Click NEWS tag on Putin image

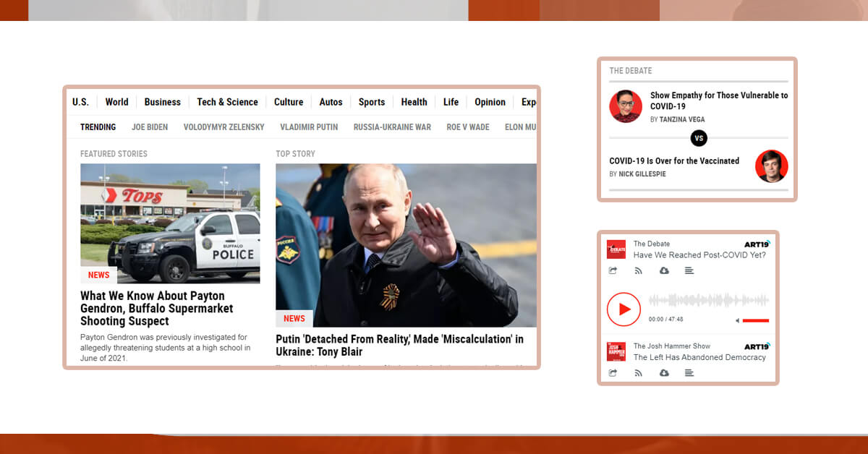point(294,319)
